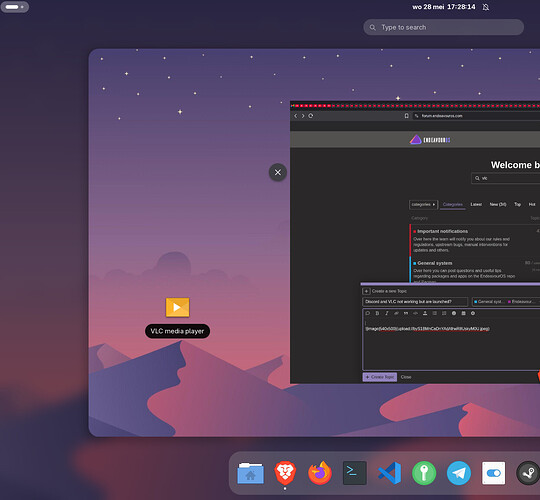Open Firefox from the dock
This screenshot has height=500, width=540.
pyautogui.click(x=320, y=473)
